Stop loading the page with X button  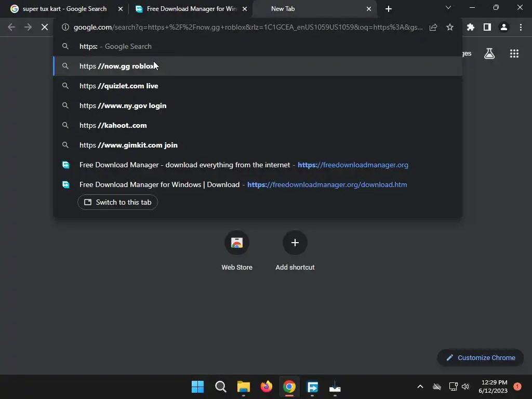pyautogui.click(x=45, y=27)
